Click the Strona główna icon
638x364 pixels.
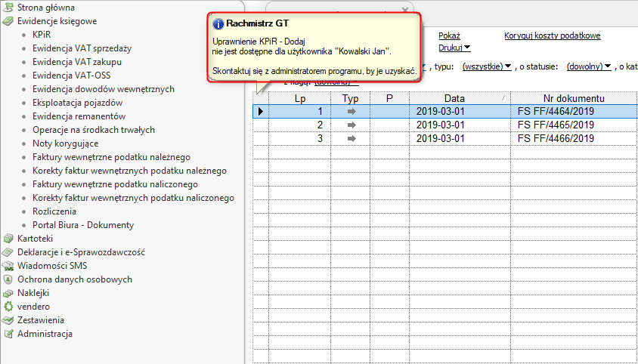pyautogui.click(x=8, y=8)
